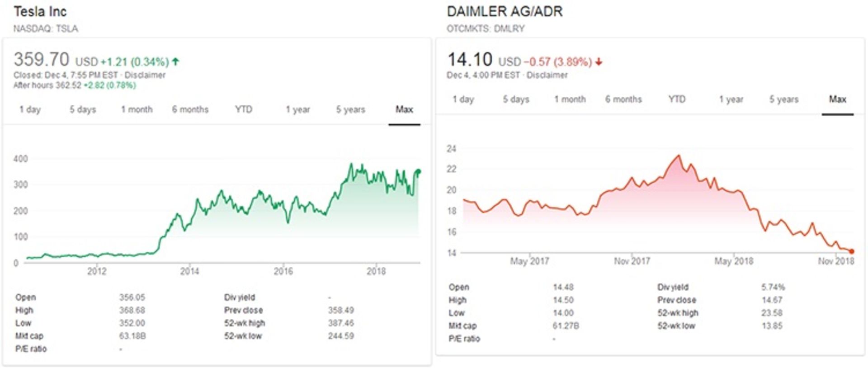The image size is (868, 368).
Task: Select Tesla's 6 months tab
Action: tap(190, 109)
